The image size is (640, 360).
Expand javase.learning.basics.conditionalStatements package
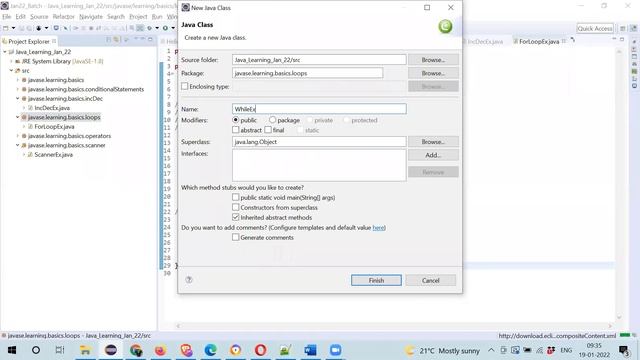pos(18,89)
